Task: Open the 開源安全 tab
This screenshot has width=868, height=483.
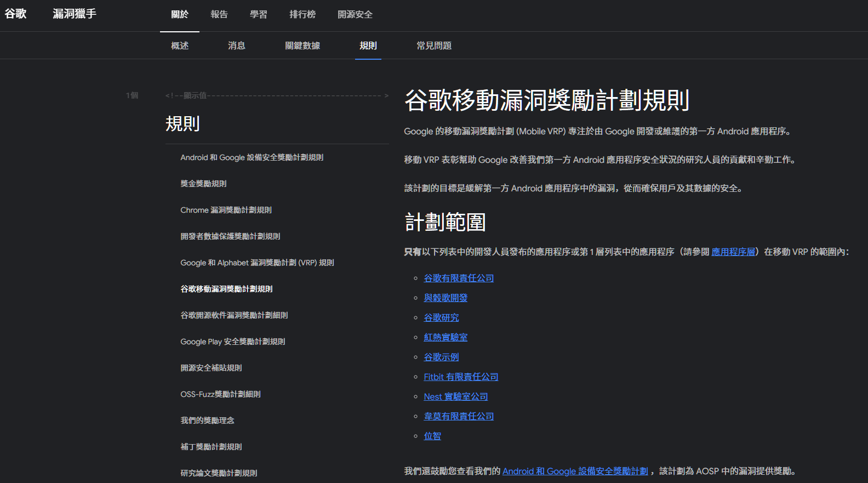Action: click(355, 15)
